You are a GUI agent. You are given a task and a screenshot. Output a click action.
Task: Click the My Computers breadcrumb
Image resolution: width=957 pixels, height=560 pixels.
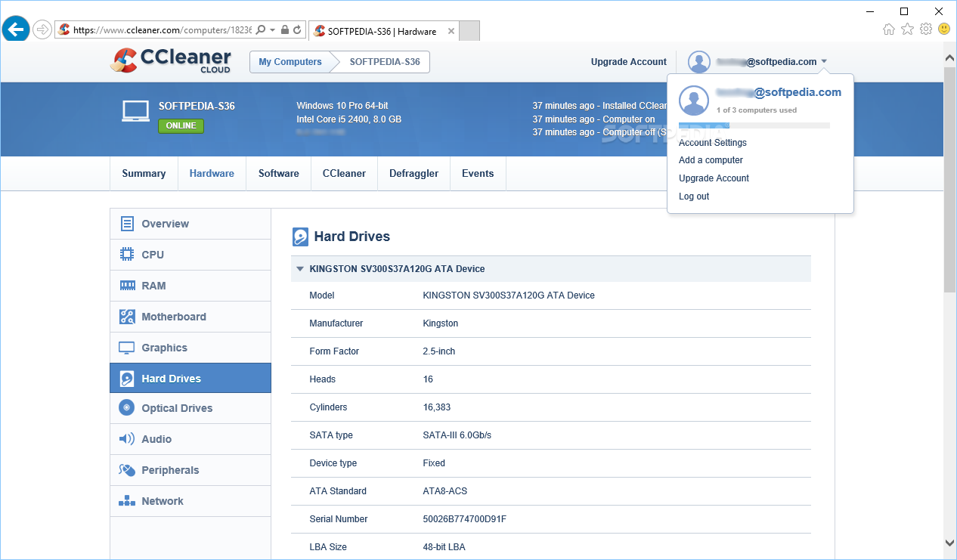coord(290,62)
